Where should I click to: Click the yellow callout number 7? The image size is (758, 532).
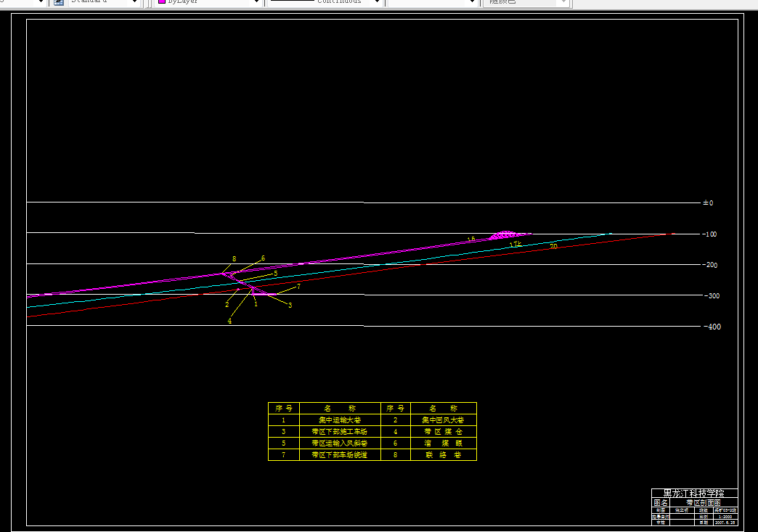298,287
